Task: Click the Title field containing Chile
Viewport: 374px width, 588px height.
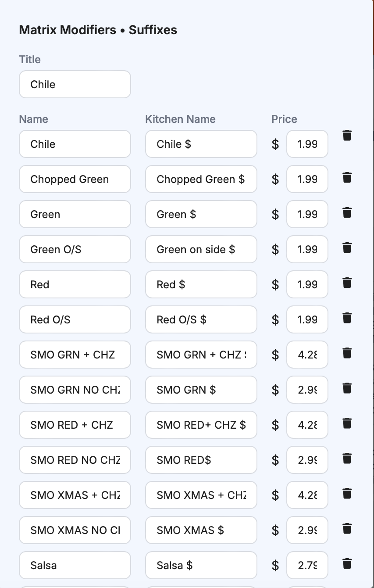Action: click(75, 84)
